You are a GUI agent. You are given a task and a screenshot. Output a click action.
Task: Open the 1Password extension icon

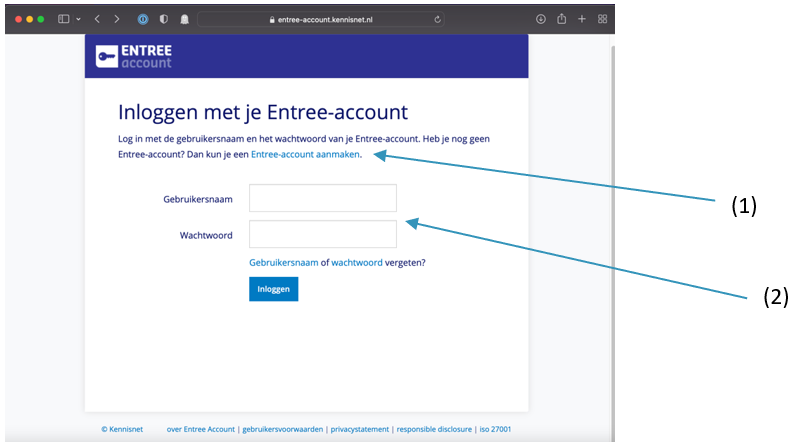click(143, 19)
